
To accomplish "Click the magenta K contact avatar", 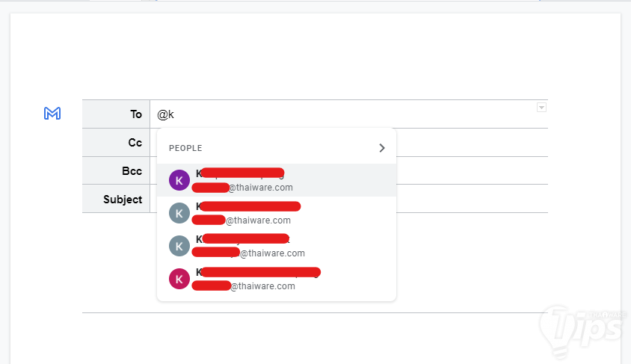I will tap(179, 279).
